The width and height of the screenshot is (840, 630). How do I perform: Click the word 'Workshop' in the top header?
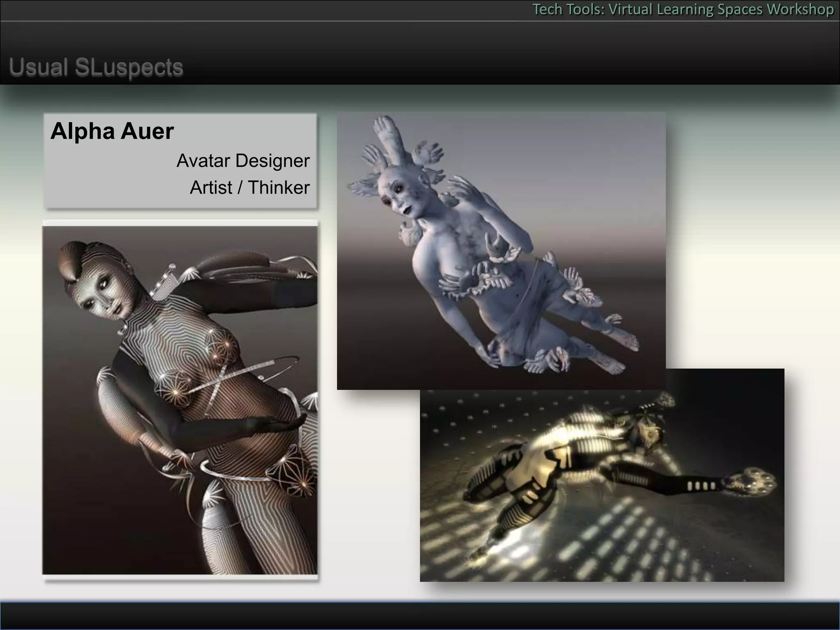pos(800,9)
